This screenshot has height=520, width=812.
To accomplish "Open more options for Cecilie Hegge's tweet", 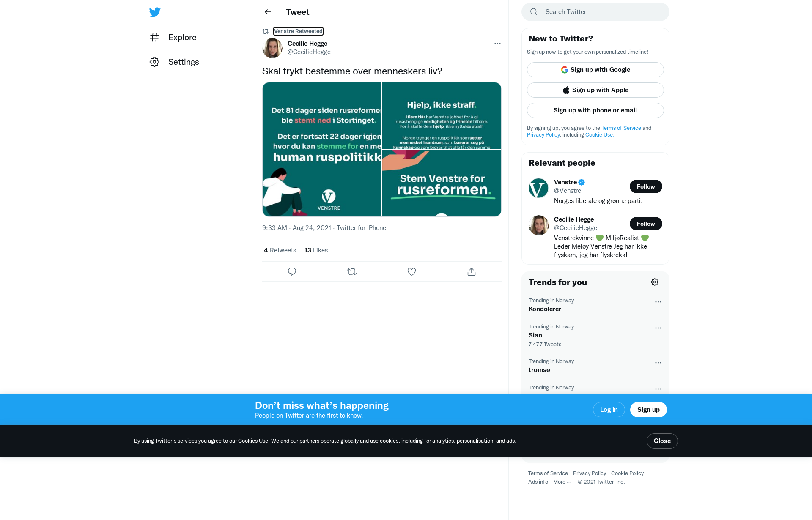I will 497,44.
